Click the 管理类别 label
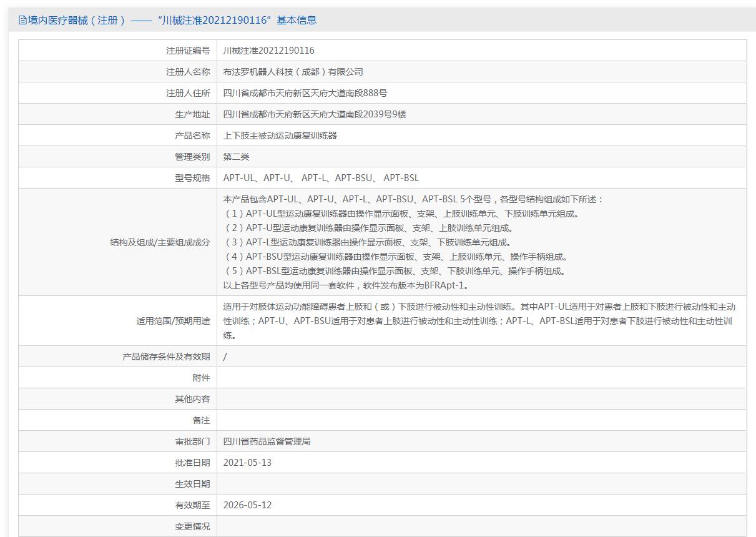Viewport: 756px width, 537px height. click(192, 157)
